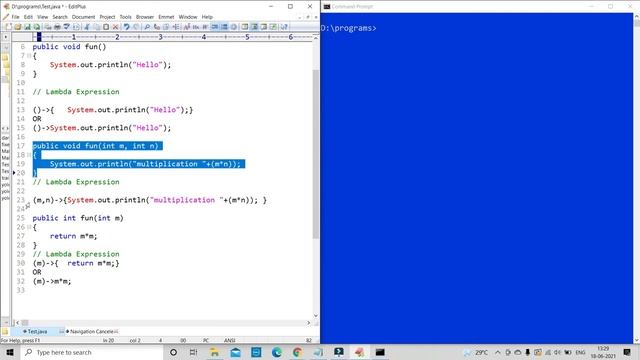Click the Copy toolbar icon
The image size is (640, 360).
tap(96, 27)
